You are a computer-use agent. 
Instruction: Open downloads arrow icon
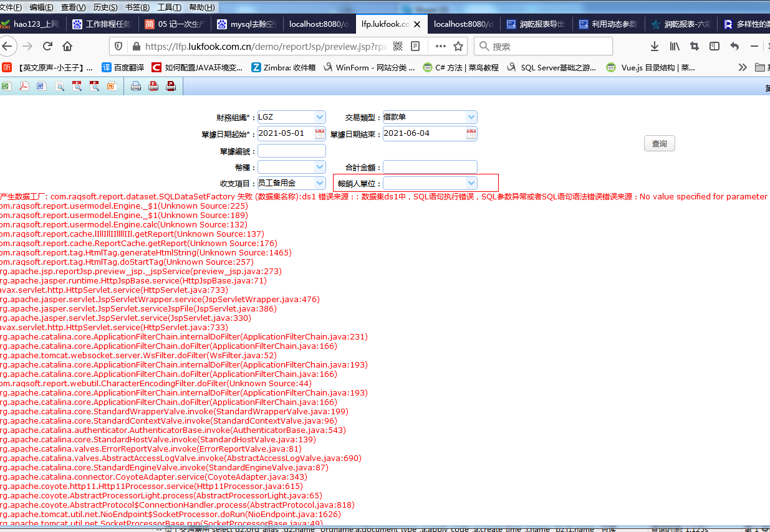(655, 46)
